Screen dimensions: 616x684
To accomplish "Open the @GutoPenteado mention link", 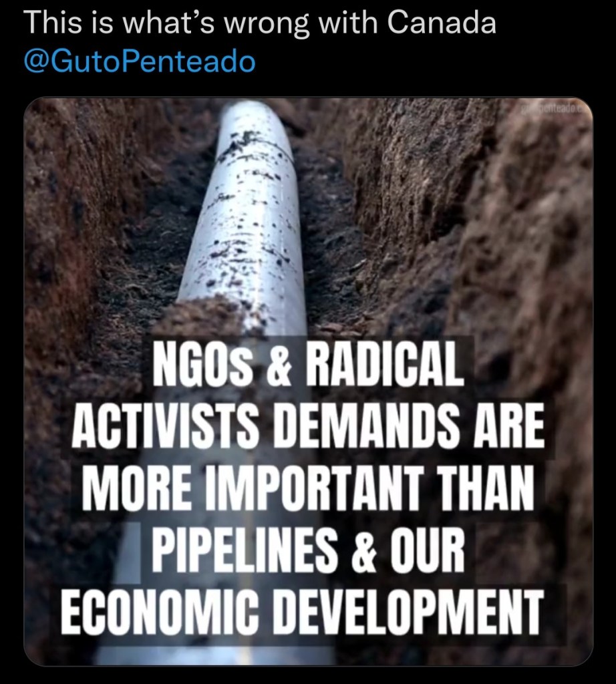I will [140, 61].
